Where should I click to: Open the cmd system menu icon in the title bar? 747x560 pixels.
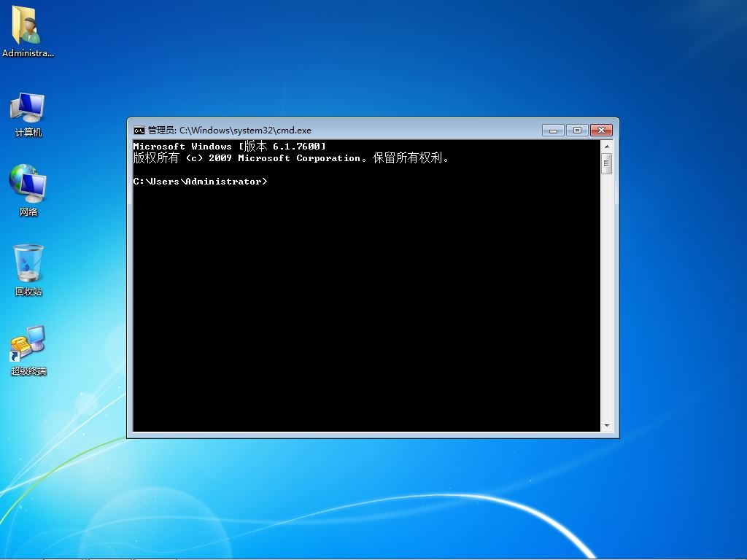point(139,131)
